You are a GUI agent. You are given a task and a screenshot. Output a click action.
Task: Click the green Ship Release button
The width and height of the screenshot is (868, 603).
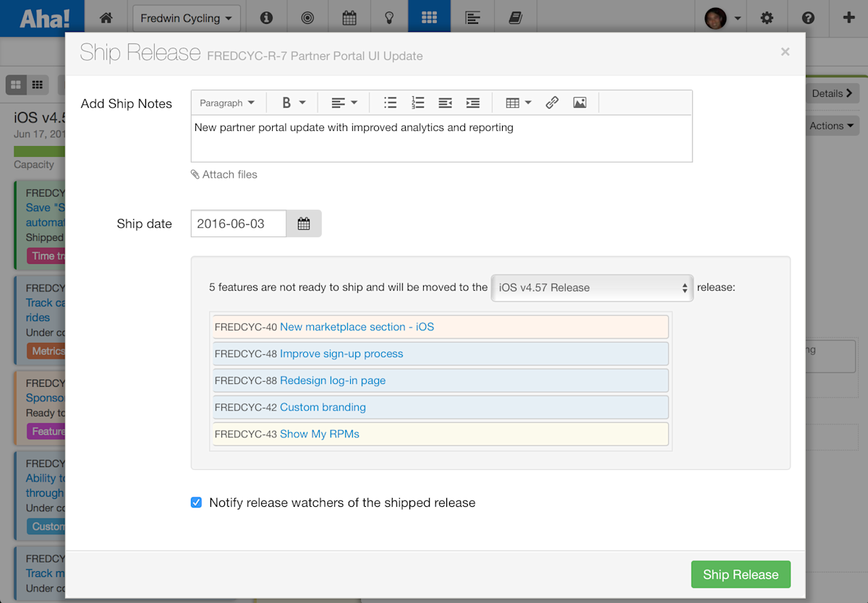741,574
